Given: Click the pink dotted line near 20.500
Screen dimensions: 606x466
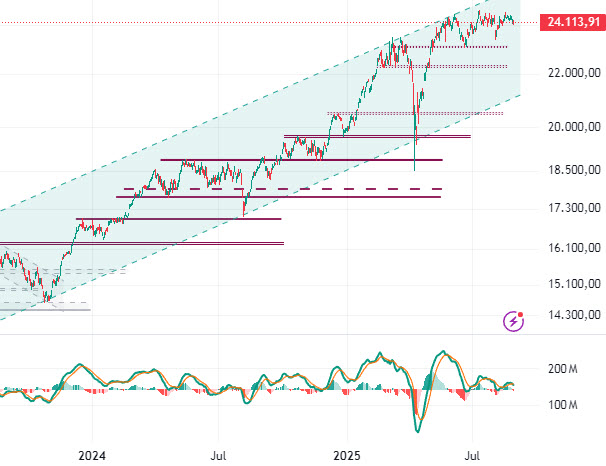Looking at the screenshot, I should coord(460,113).
